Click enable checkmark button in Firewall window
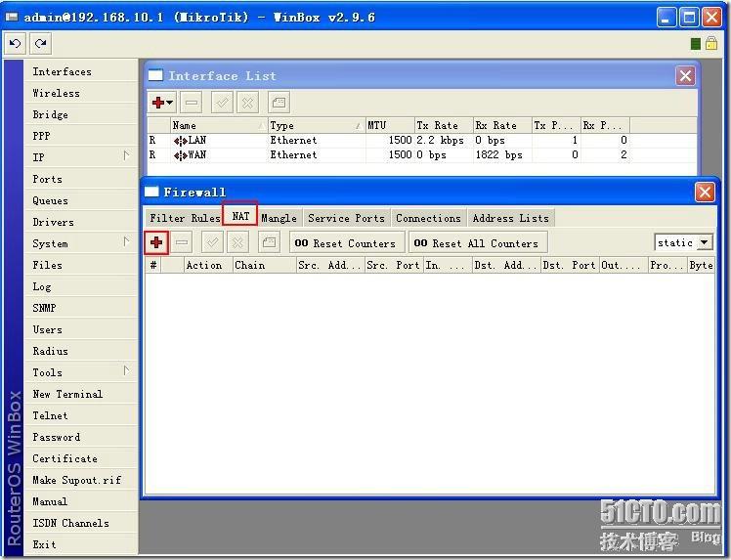Image resolution: width=731 pixels, height=560 pixels. [212, 242]
